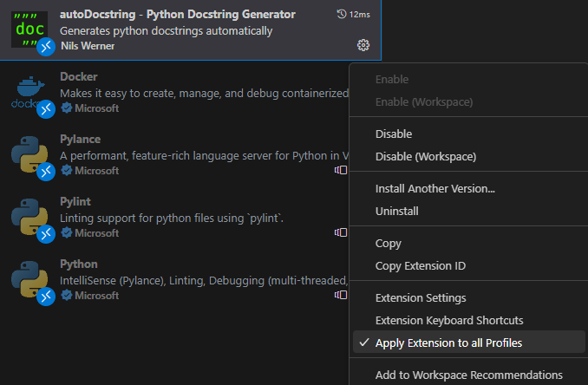
Task: Open Extension Keyboard Shortcuts
Action: pos(468,321)
